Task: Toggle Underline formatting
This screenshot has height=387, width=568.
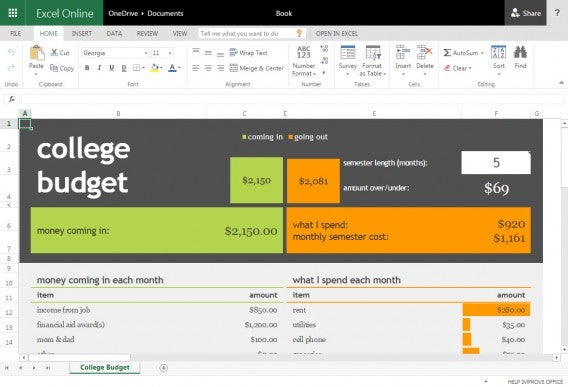Action: click(x=112, y=68)
